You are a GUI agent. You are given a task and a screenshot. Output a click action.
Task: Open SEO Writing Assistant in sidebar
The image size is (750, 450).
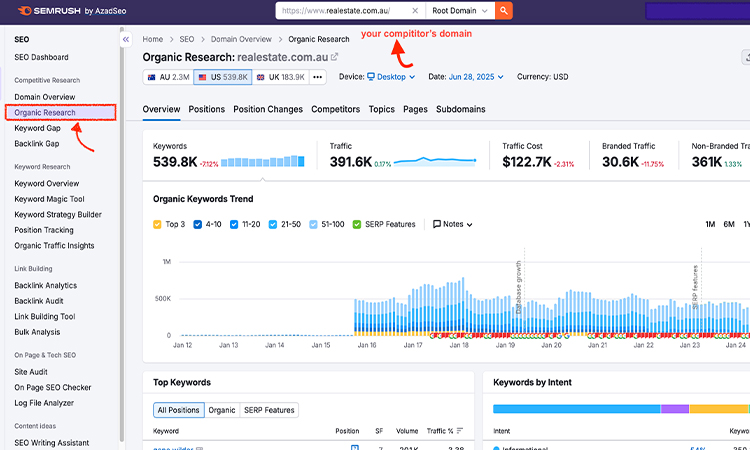52,443
